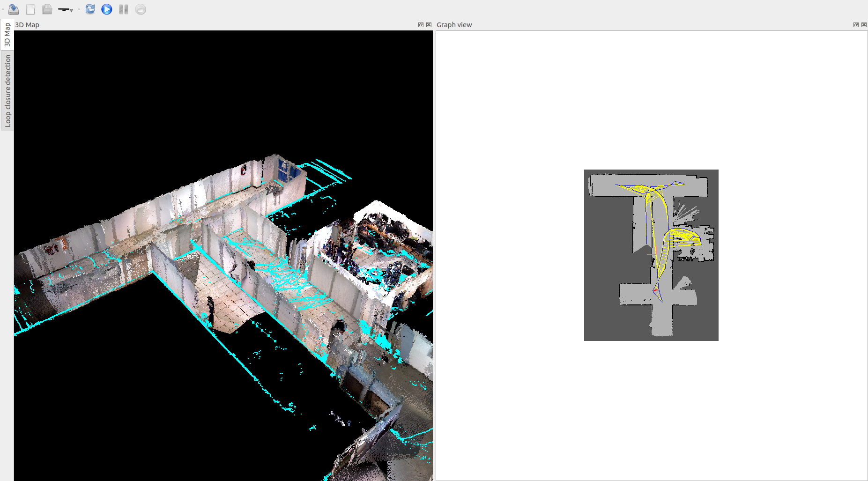
Task: Close the Graph view panel
Action: point(864,25)
